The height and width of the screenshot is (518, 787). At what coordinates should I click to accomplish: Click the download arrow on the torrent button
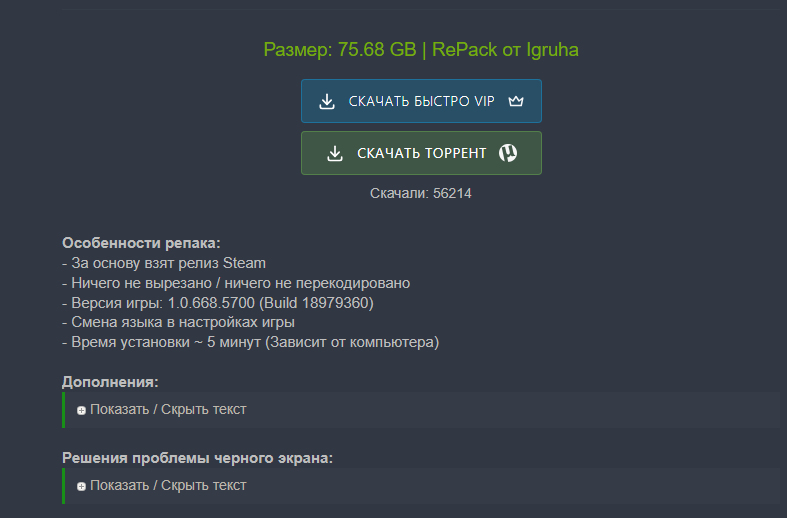pyautogui.click(x=335, y=154)
